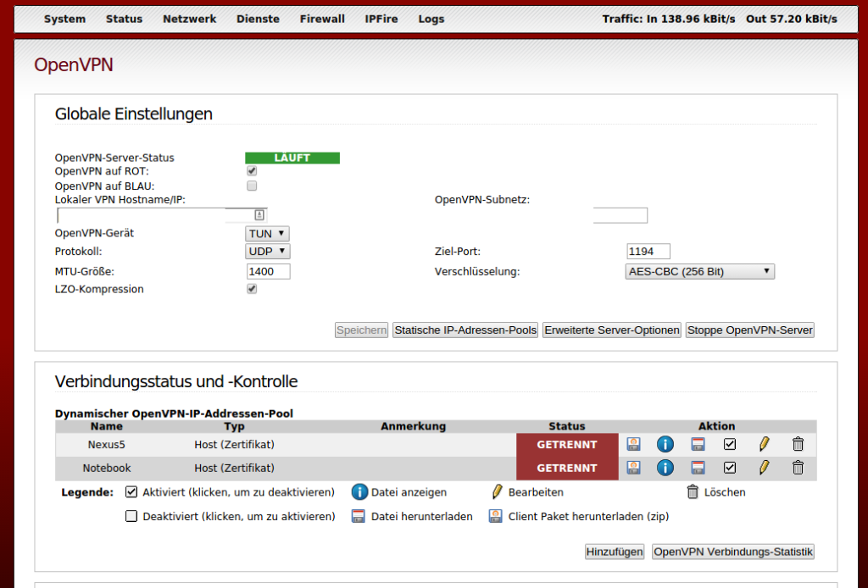Click legend trash icon beside Löschen

click(x=693, y=491)
